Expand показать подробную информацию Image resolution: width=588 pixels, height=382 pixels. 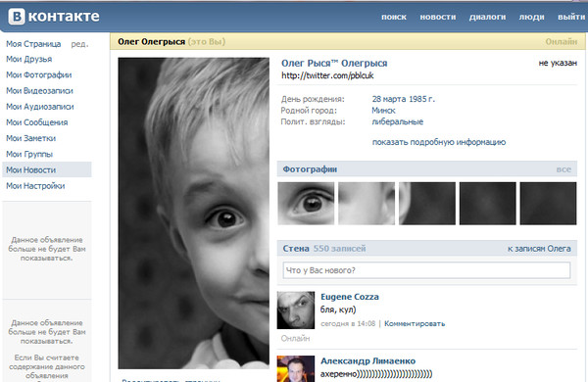pos(439,142)
